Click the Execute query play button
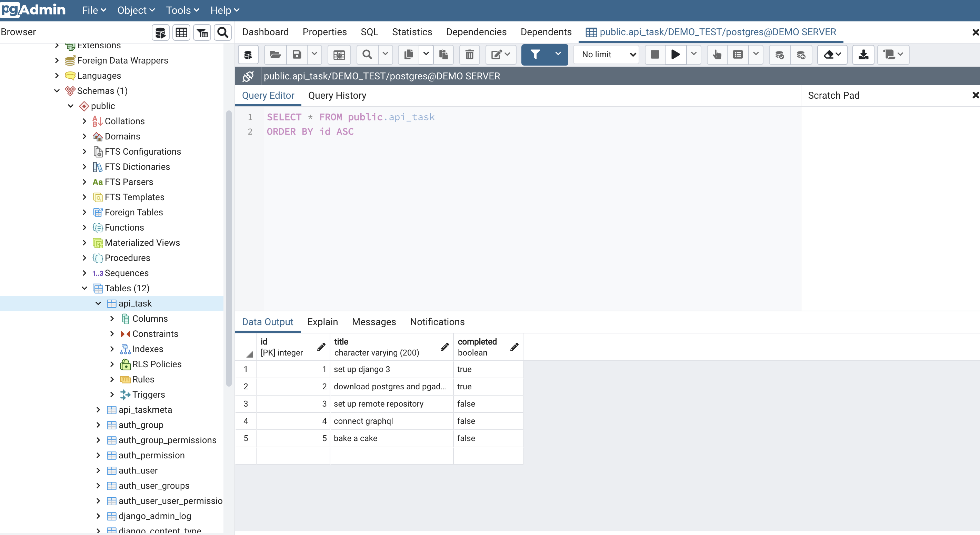The image size is (980, 535). tap(675, 55)
